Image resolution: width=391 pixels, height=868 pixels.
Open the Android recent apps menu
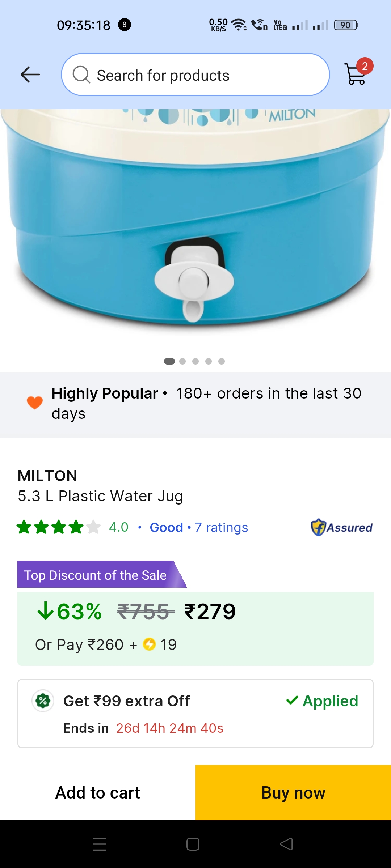[100, 844]
